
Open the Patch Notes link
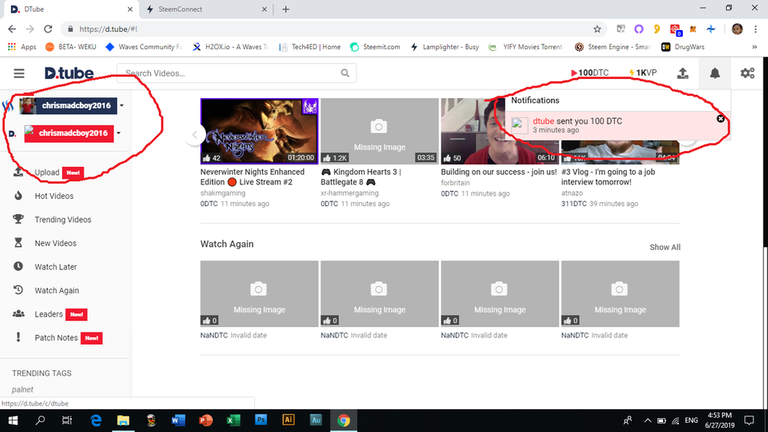point(57,338)
